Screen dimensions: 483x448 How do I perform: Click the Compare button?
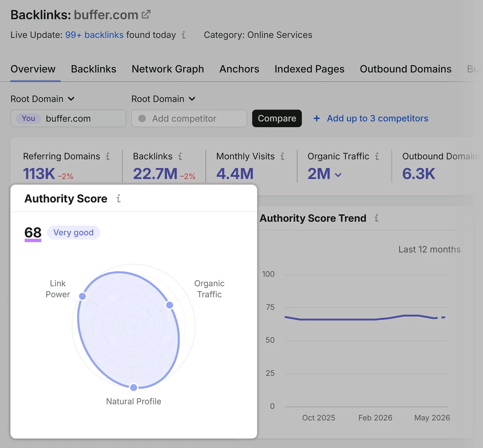coord(277,118)
